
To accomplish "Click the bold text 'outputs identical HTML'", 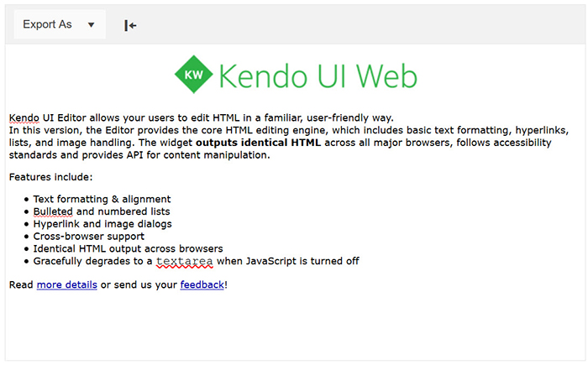I will pos(252,143).
